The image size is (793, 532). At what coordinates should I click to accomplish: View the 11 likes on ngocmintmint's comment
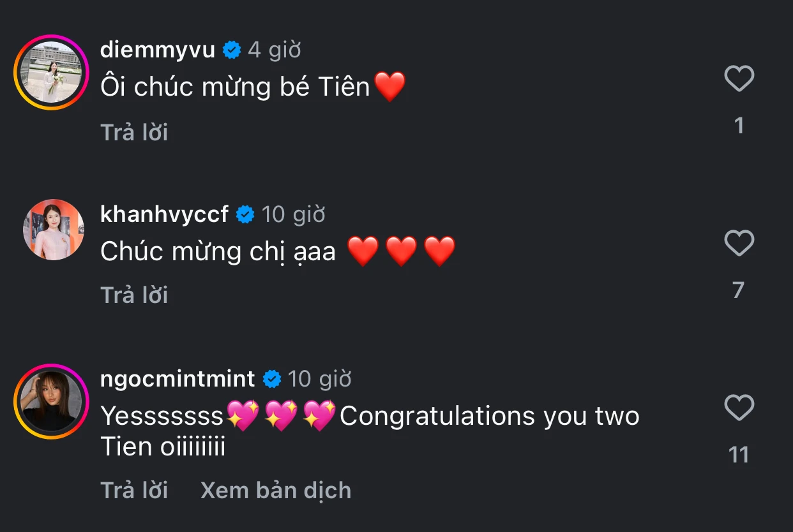[x=739, y=455]
